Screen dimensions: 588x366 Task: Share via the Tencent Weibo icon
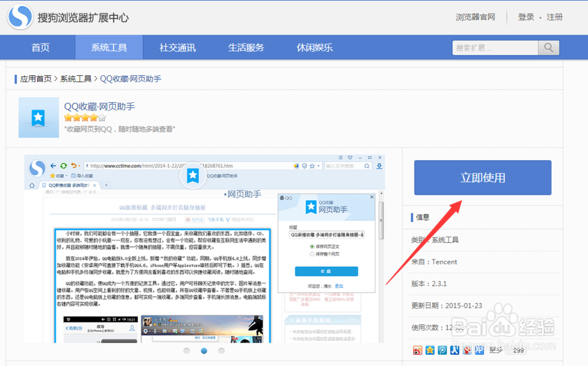pos(442,350)
